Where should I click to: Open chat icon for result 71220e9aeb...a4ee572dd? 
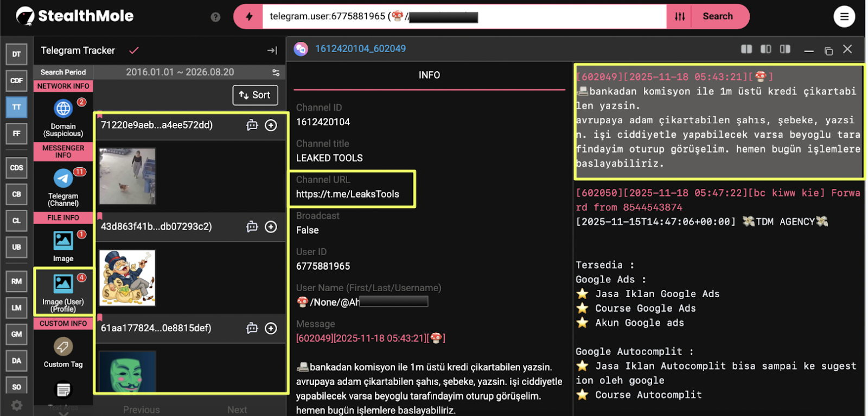[252, 125]
